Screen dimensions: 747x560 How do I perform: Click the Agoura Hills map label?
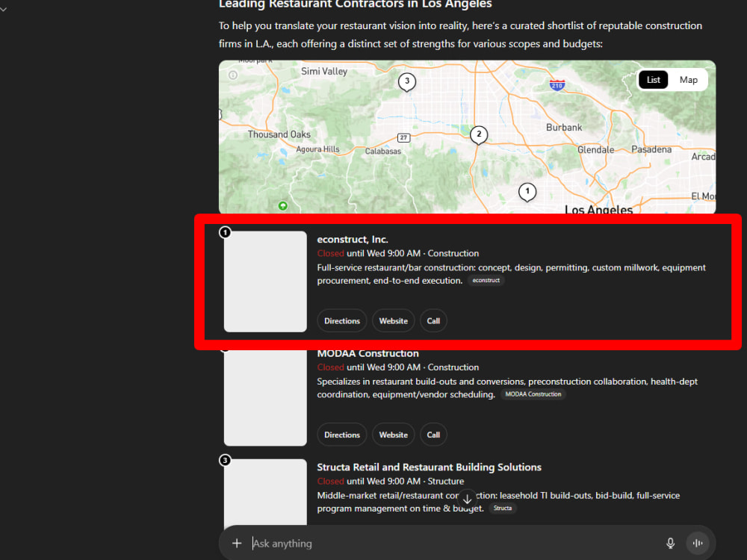[x=317, y=149]
